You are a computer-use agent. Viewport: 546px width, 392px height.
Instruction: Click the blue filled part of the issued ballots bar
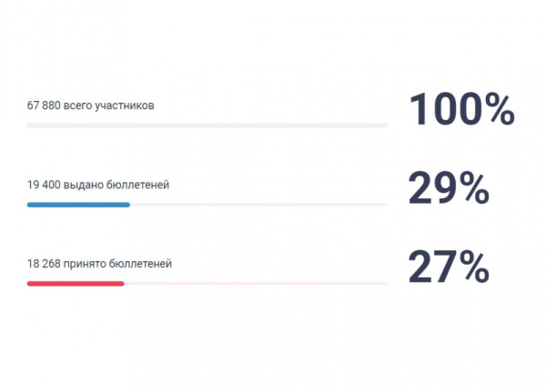coord(78,205)
